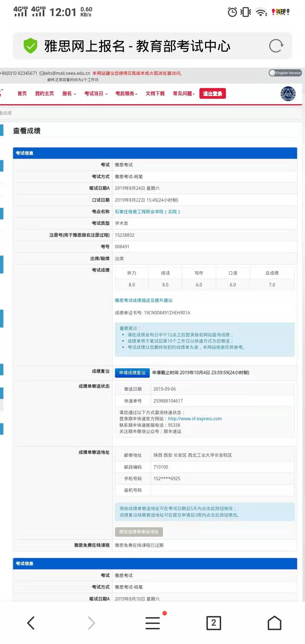Click the ielts@mail.neea.edu.cn email address
The image size is (305, 644).
[x=67, y=73]
